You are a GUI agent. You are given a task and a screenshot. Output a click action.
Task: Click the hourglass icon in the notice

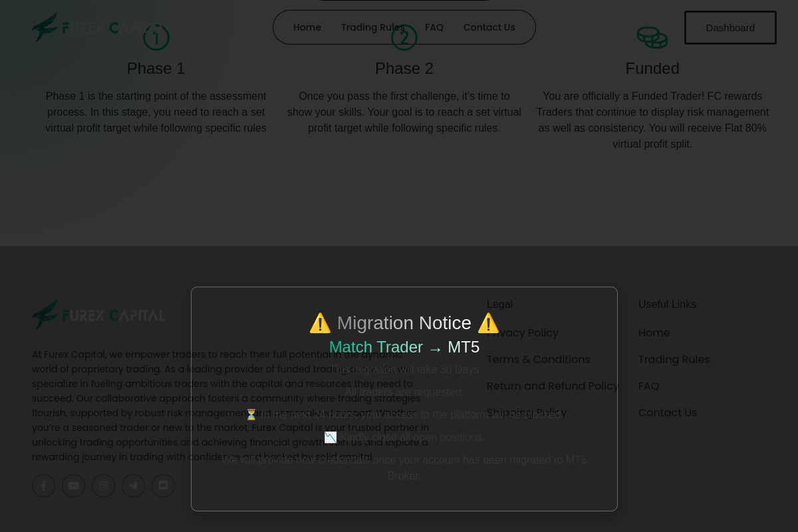coord(251,415)
